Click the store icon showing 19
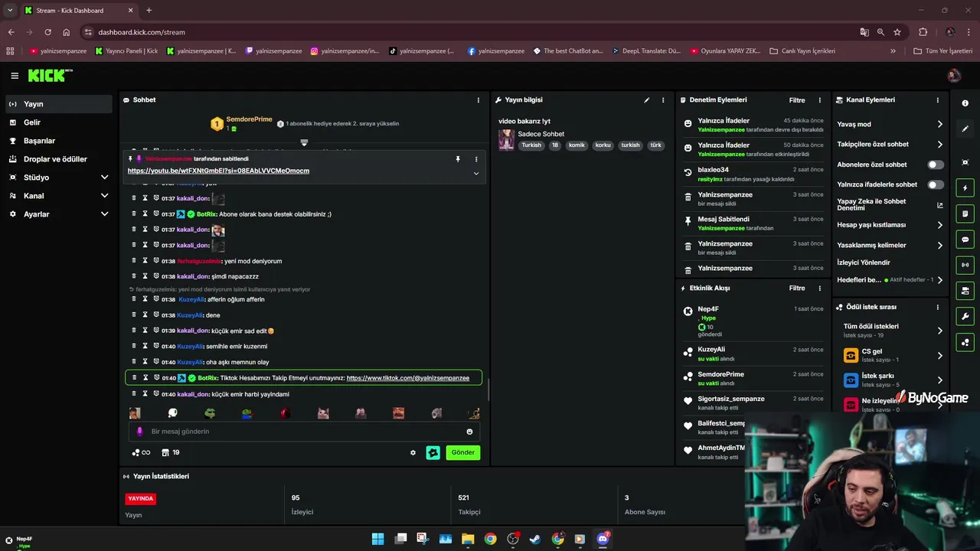 [171, 452]
